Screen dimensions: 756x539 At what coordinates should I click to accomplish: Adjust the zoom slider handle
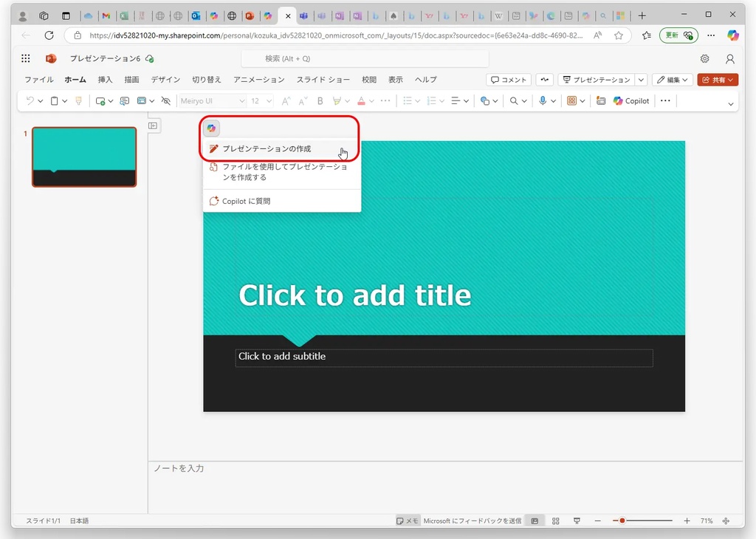tap(622, 521)
